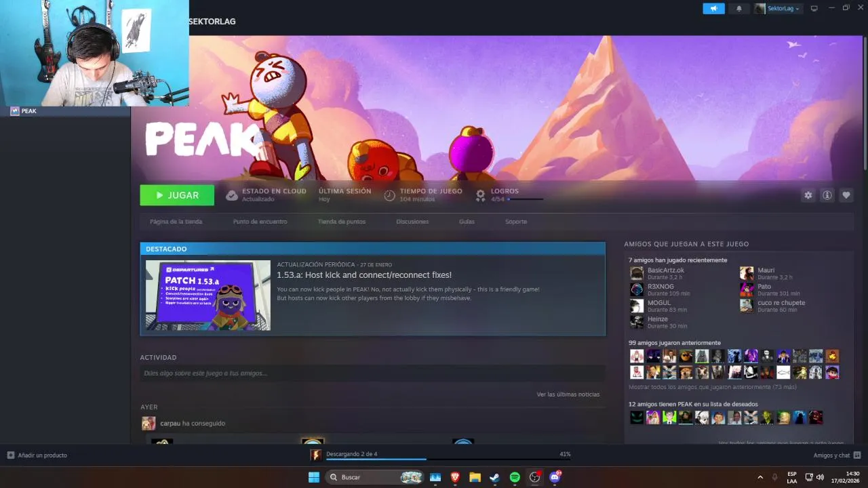Image resolution: width=868 pixels, height=488 pixels.
Task: Open friend MOGUL's entry
Action: pos(658,306)
